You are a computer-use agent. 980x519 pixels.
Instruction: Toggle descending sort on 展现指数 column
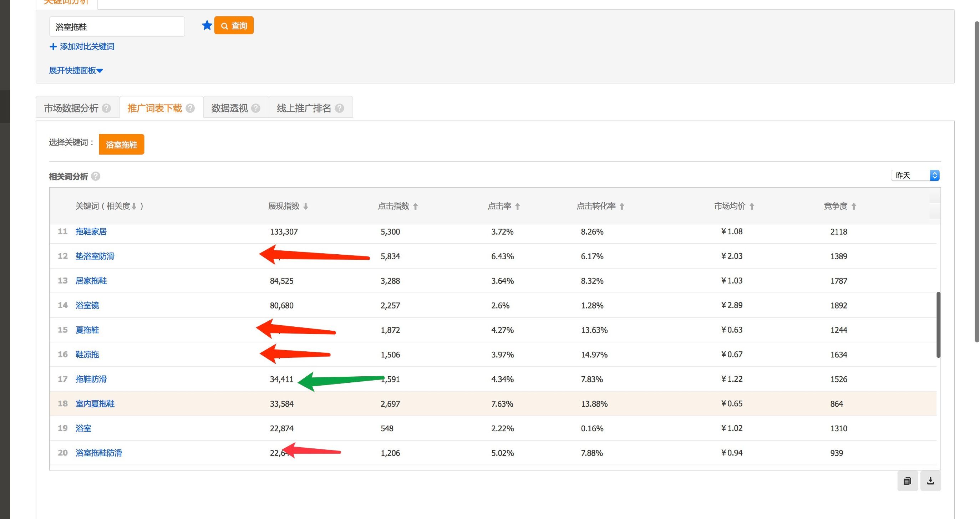pos(306,206)
